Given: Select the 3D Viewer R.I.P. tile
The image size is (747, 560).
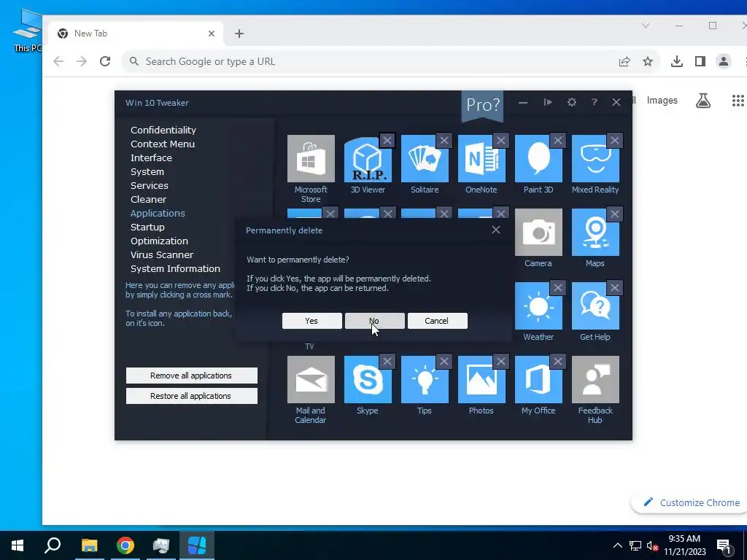Looking at the screenshot, I should click(368, 160).
